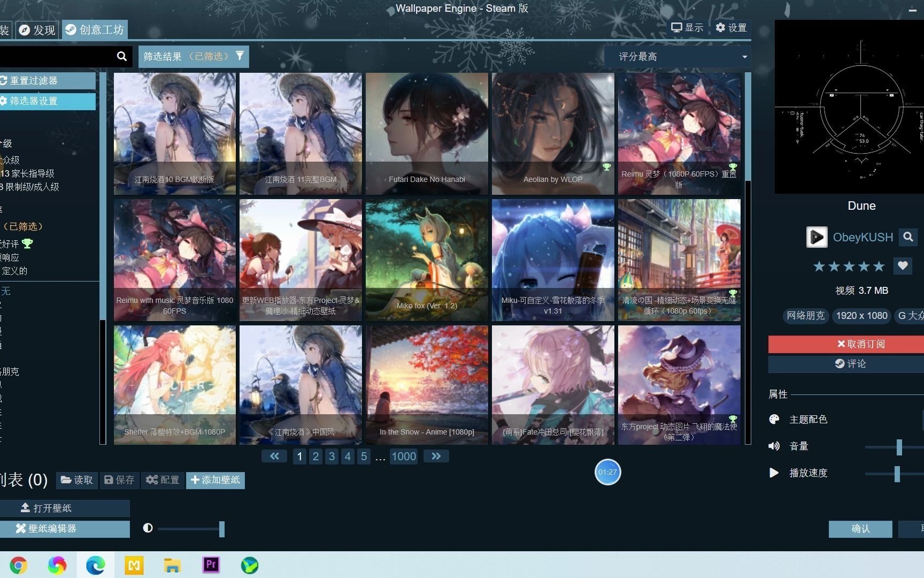Open File Explorer from taskbar
The width and height of the screenshot is (924, 578).
(172, 565)
